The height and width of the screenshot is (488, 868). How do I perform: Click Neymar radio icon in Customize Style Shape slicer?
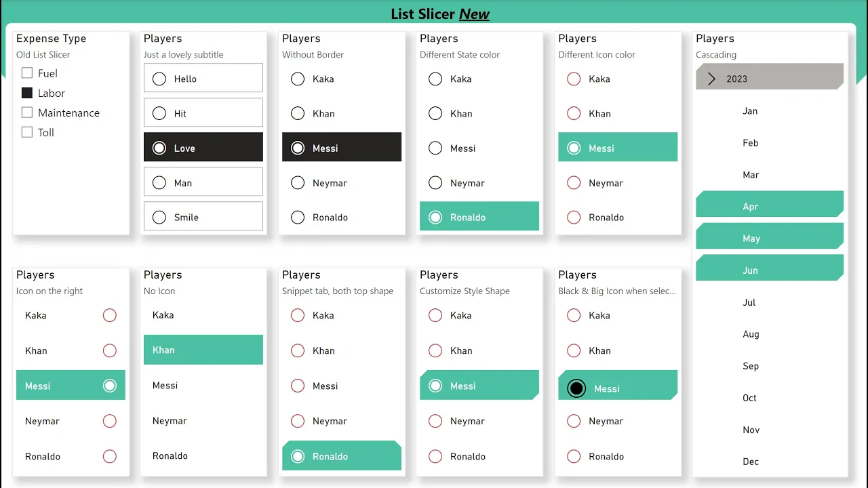click(x=436, y=421)
